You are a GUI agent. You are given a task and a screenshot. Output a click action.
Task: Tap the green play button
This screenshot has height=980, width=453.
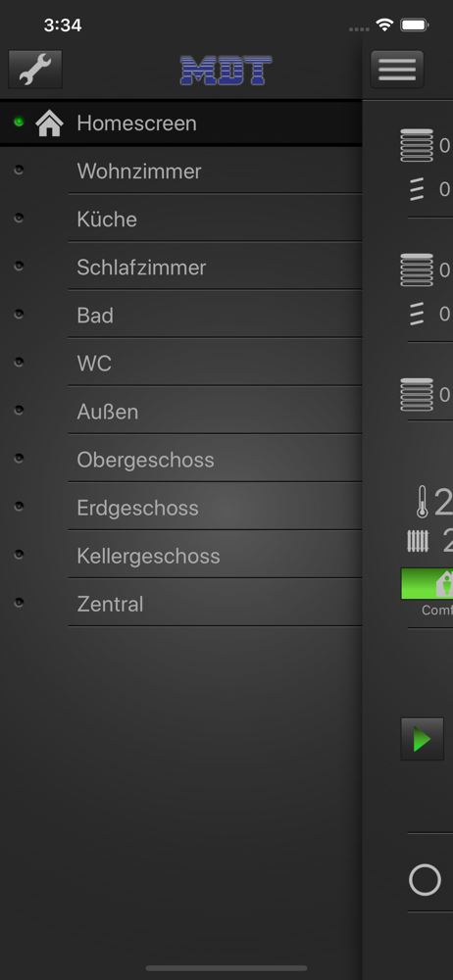point(423,739)
